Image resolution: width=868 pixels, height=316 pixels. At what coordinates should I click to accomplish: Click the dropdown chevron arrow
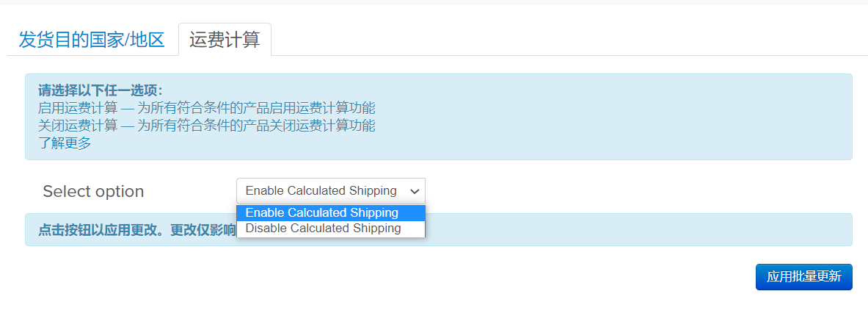415,191
